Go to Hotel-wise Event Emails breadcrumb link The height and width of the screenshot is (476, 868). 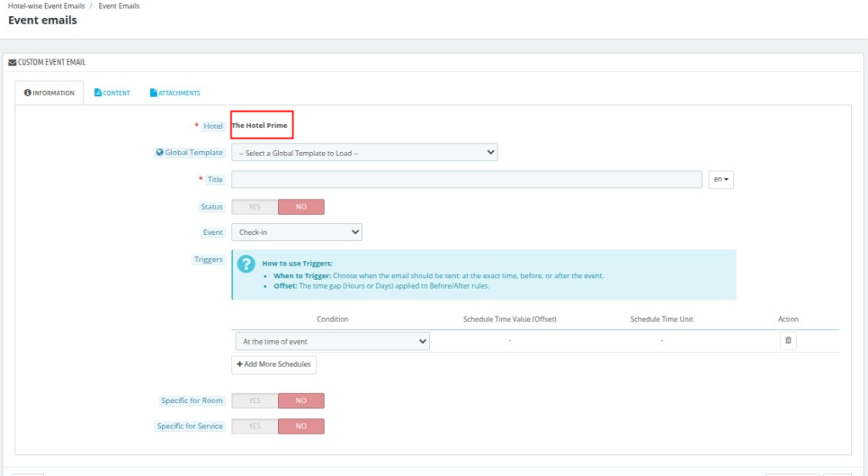47,6
